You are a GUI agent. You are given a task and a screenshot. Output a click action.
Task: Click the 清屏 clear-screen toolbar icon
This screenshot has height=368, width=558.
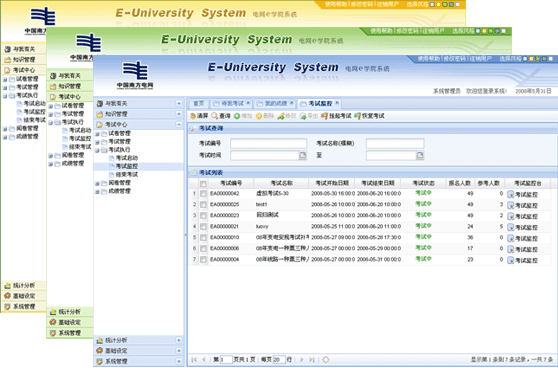click(193, 116)
